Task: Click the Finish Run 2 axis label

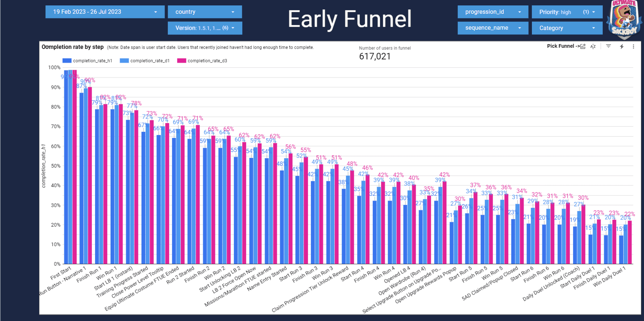Action: pyautogui.click(x=197, y=275)
